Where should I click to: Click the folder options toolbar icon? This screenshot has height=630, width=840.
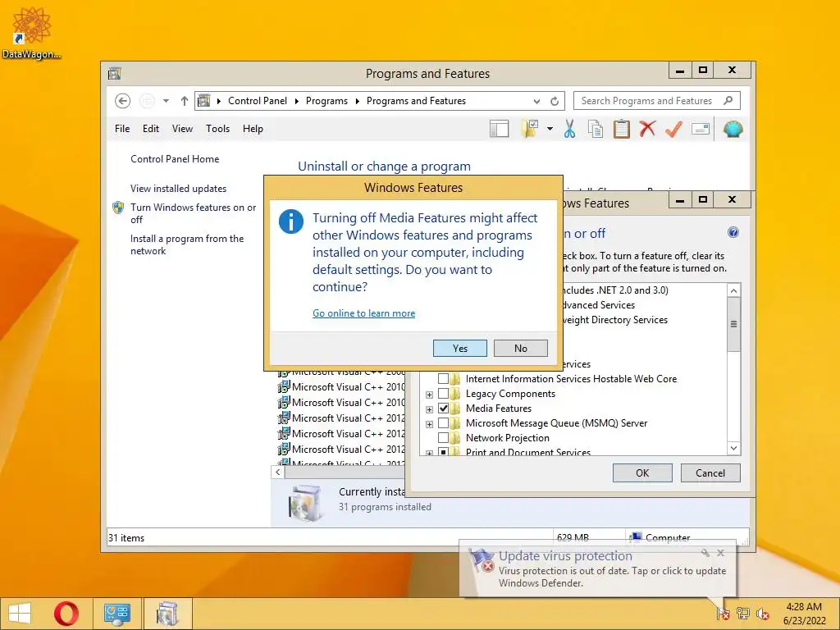[529, 129]
